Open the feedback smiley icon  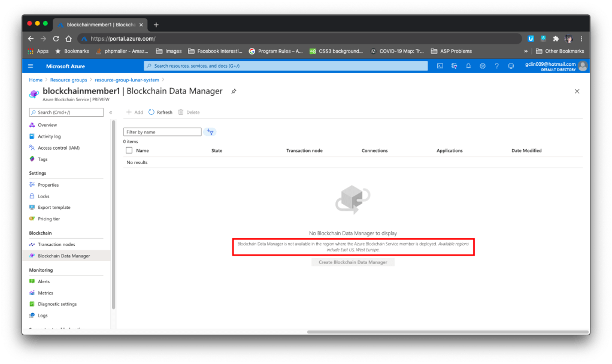point(511,66)
